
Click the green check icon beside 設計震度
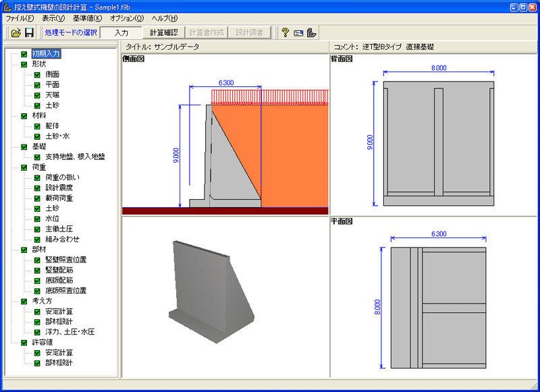(x=38, y=188)
